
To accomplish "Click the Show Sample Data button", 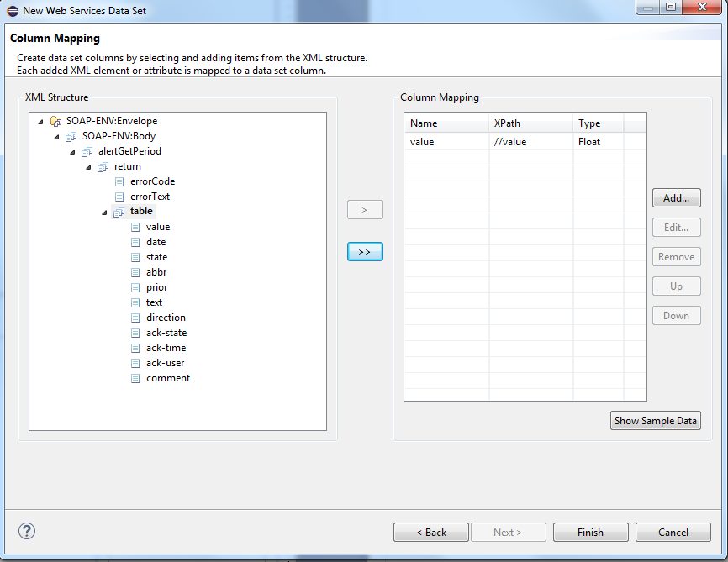I will [x=656, y=421].
